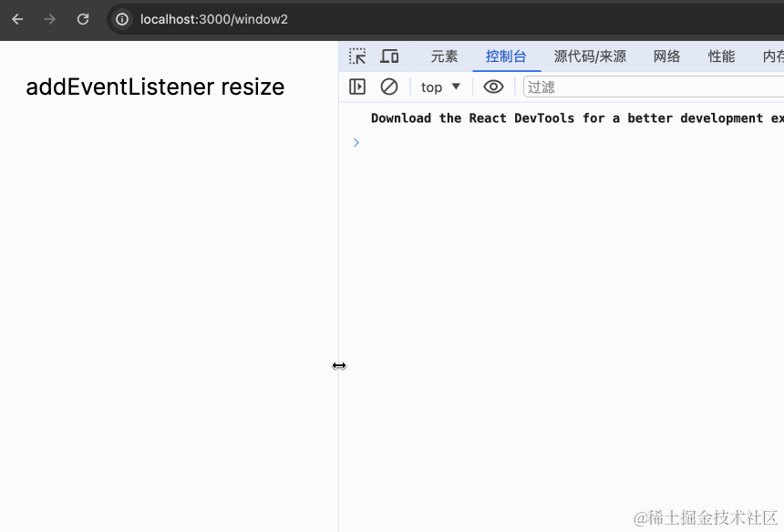Screen dimensions: 784x532
Task: Go back with the browser back arrow
Action: click(17, 19)
